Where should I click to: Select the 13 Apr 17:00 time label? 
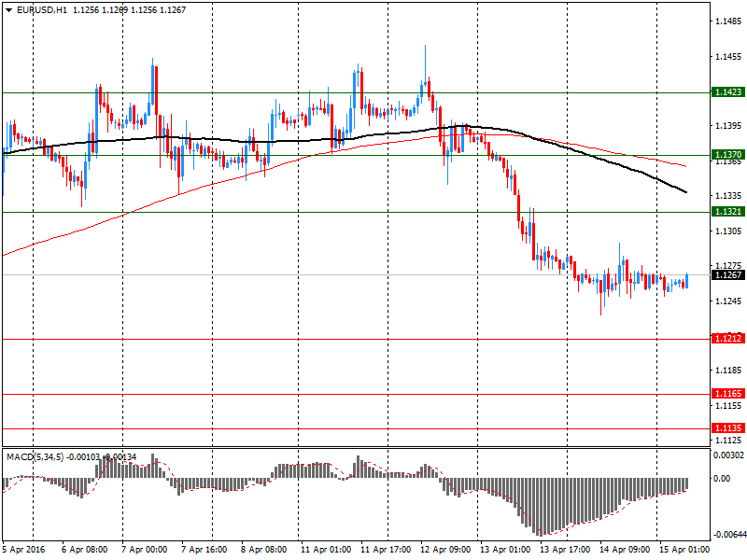click(565, 550)
